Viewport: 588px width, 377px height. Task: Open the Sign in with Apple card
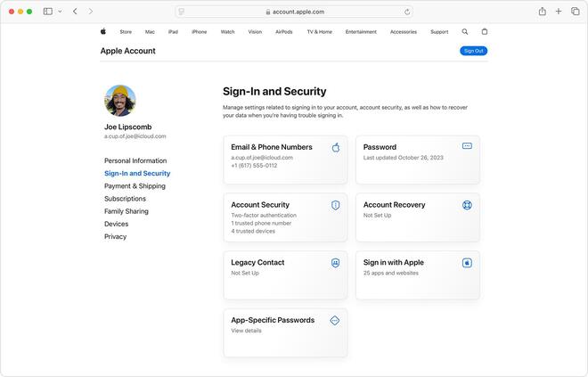(x=418, y=275)
